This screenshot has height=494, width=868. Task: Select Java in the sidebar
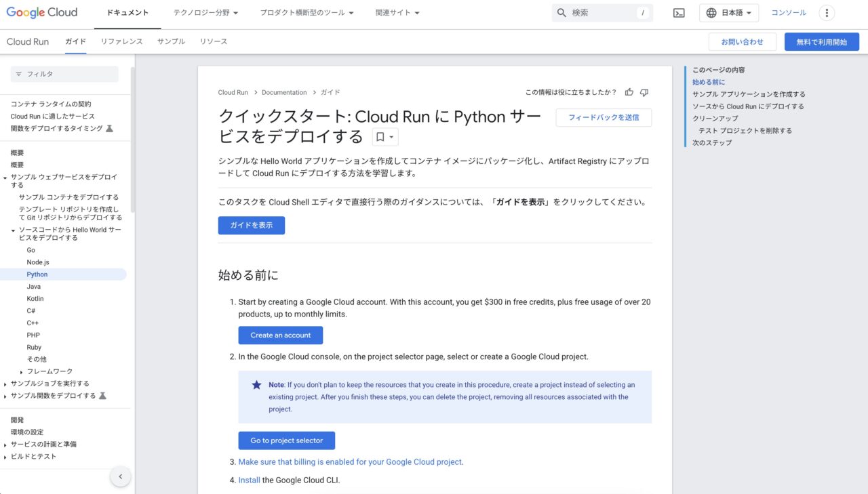pos(34,287)
